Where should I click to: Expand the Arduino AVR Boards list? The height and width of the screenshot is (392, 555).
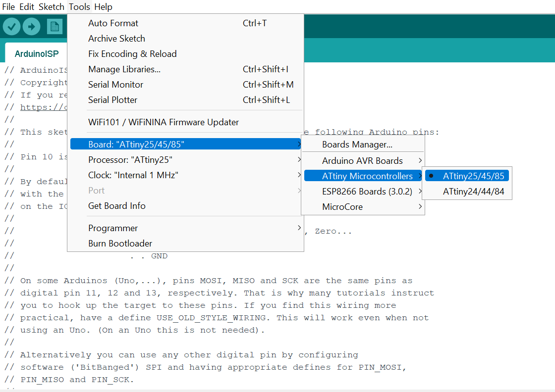[x=363, y=161]
